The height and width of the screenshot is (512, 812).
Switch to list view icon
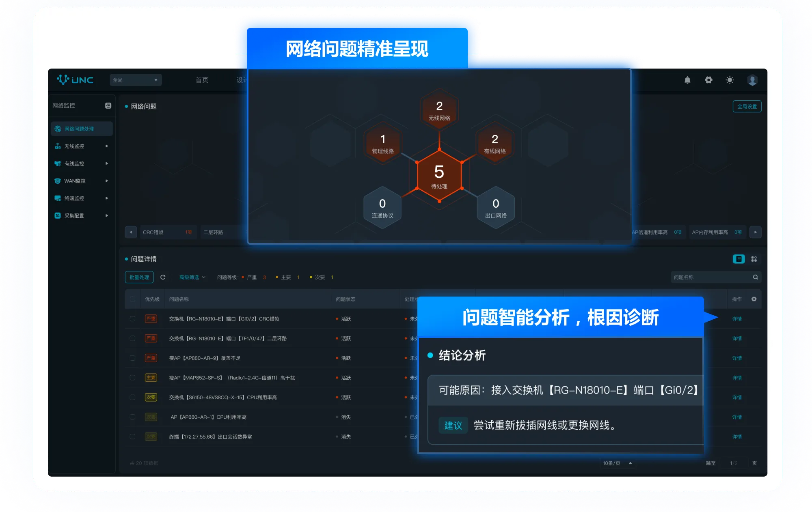pyautogui.click(x=739, y=259)
